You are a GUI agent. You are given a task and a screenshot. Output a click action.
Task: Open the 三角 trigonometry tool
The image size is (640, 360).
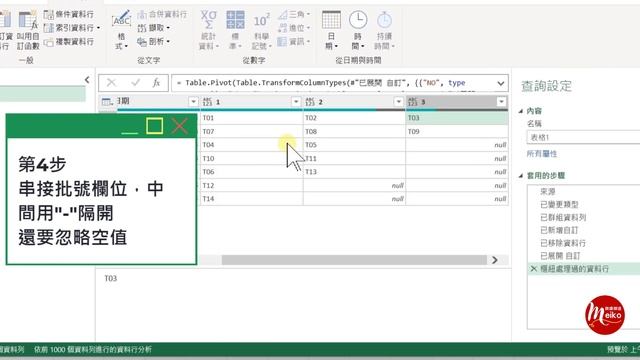[293, 14]
